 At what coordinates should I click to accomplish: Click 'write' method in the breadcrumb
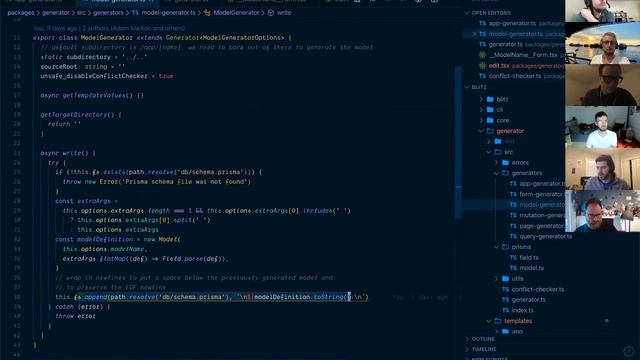284,13
